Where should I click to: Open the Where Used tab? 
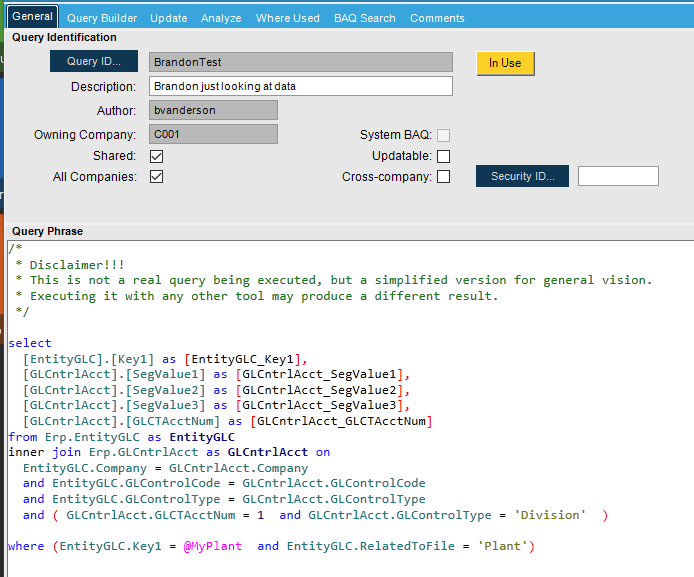click(288, 18)
